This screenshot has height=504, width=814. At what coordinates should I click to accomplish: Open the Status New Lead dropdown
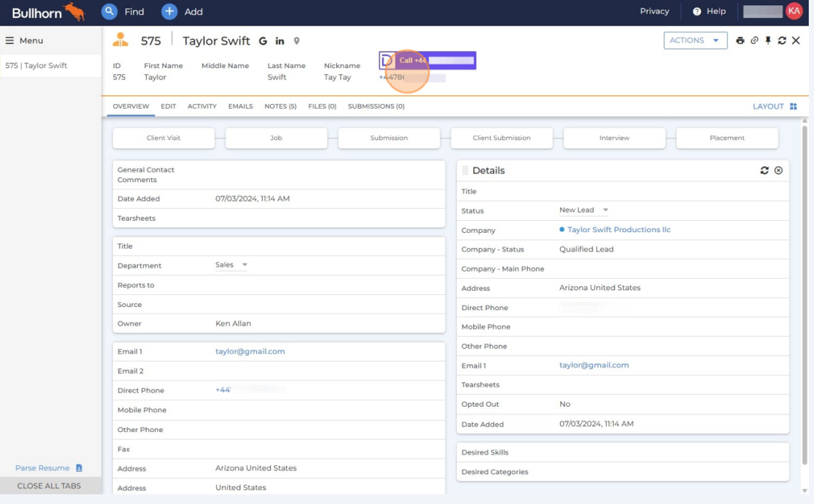pos(583,210)
